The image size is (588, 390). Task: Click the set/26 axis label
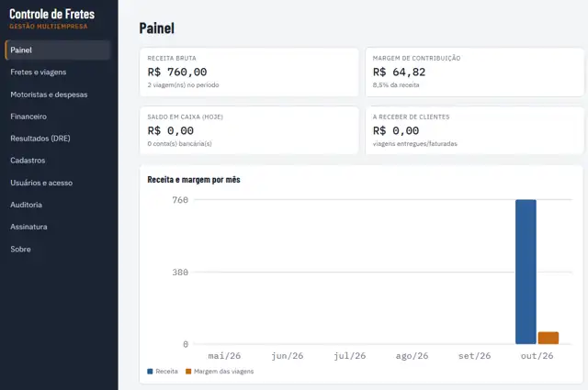[x=474, y=355]
